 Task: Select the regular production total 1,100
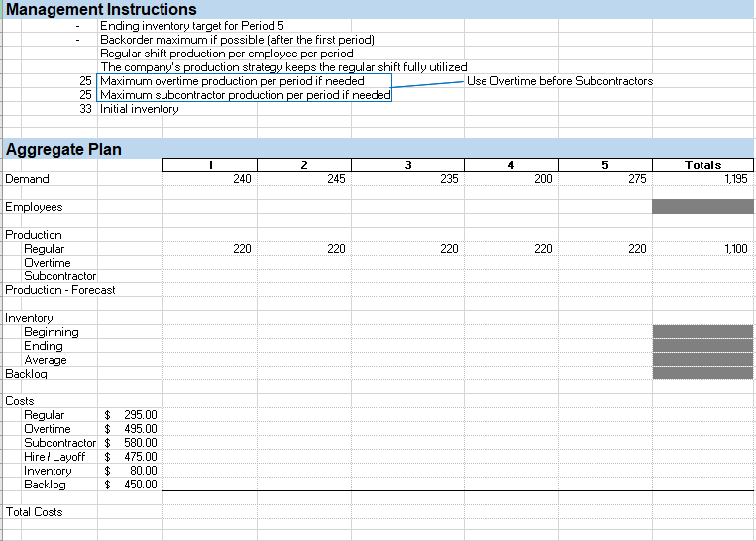coord(736,249)
